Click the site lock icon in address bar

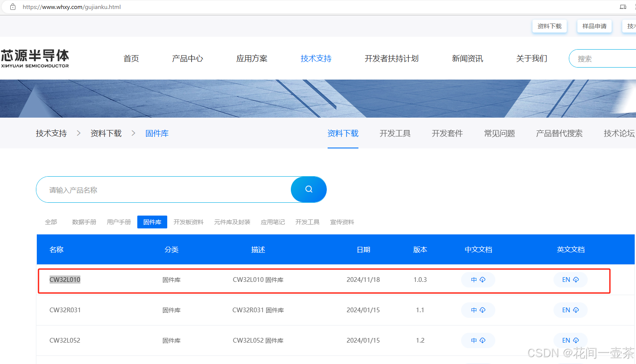(x=13, y=7)
